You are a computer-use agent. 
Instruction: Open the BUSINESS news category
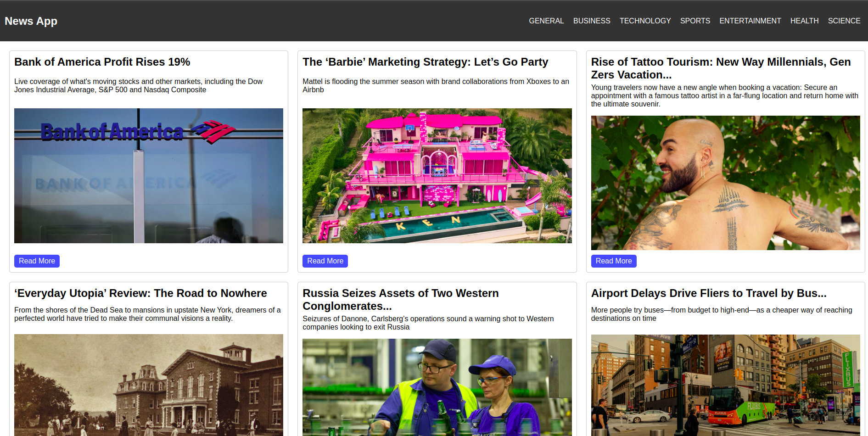(592, 21)
